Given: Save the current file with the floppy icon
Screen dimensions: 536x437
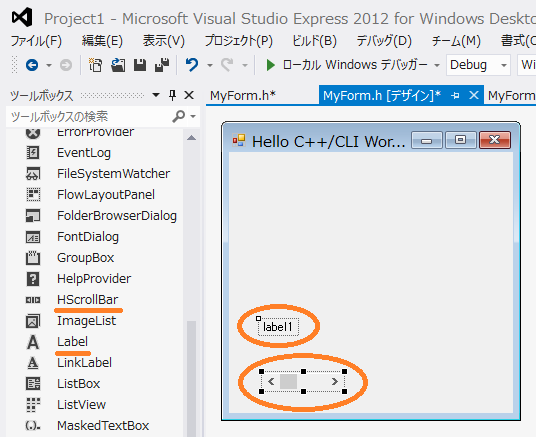Looking at the screenshot, I should tap(140, 65).
